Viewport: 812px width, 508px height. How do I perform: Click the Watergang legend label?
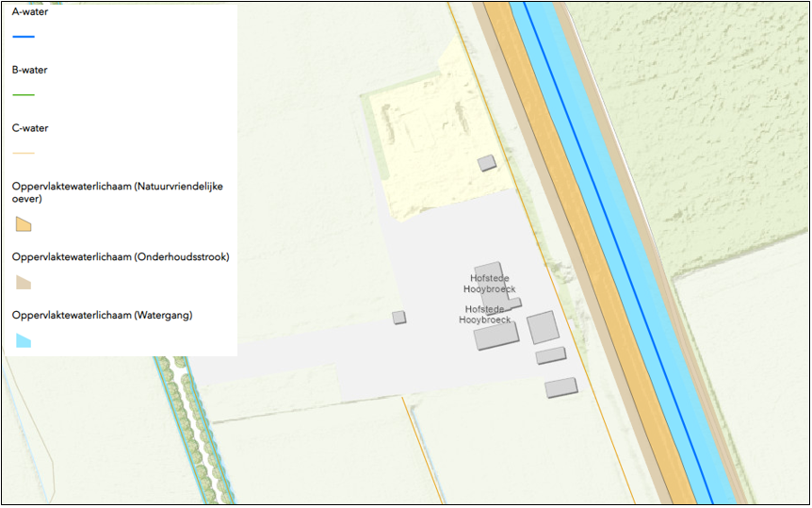(102, 315)
